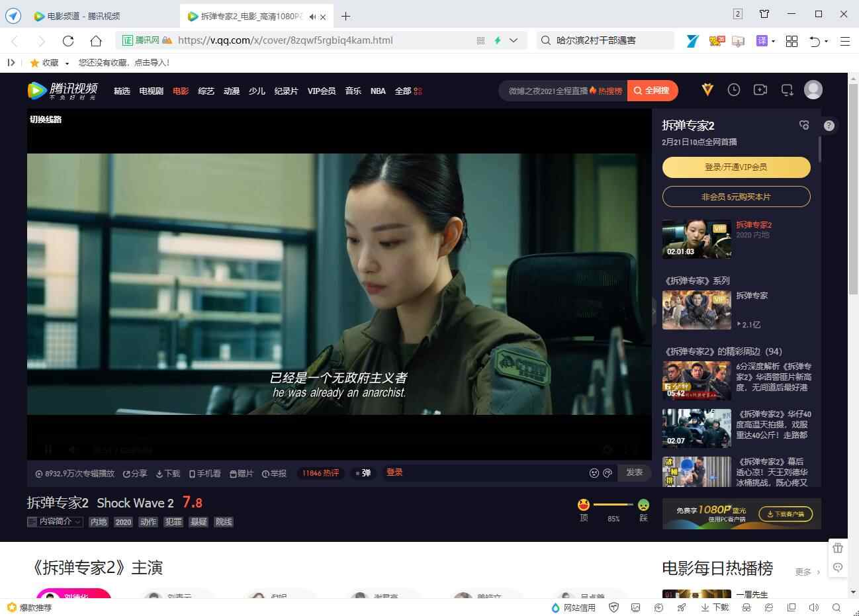
Task: Click the upload video icon
Action: tap(760, 89)
